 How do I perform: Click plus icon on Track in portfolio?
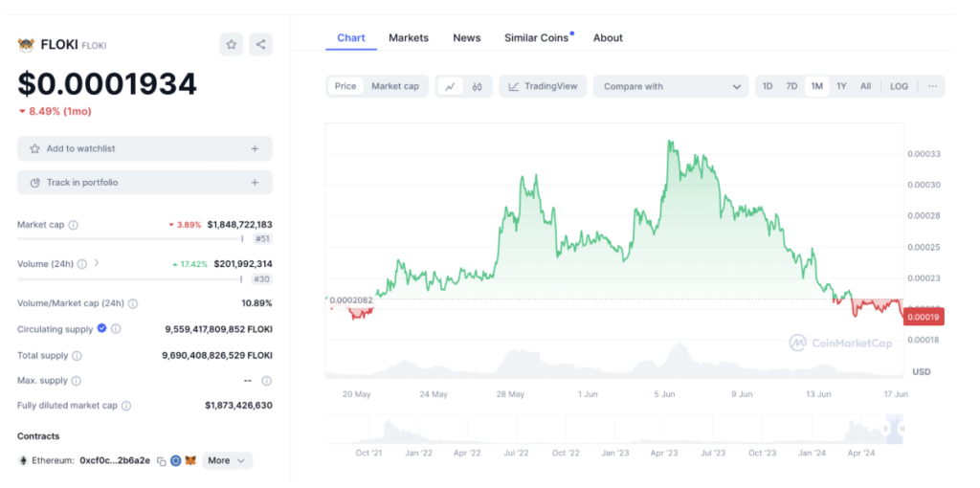click(x=255, y=183)
